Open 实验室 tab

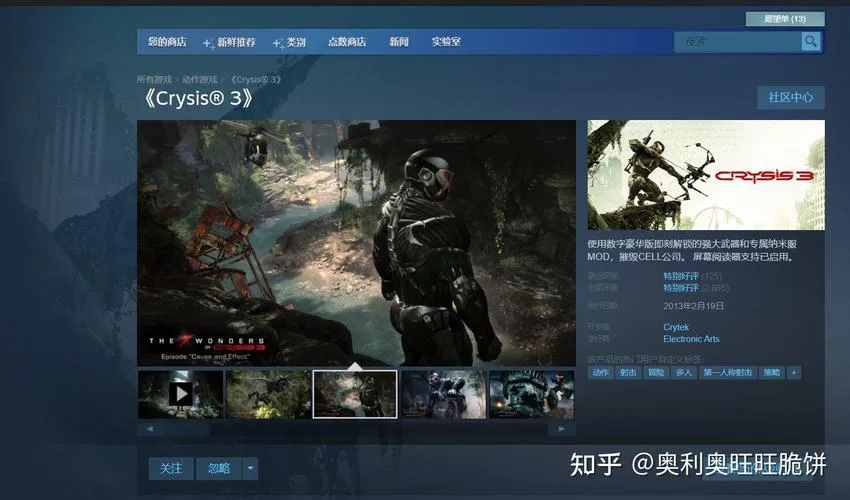coord(446,42)
